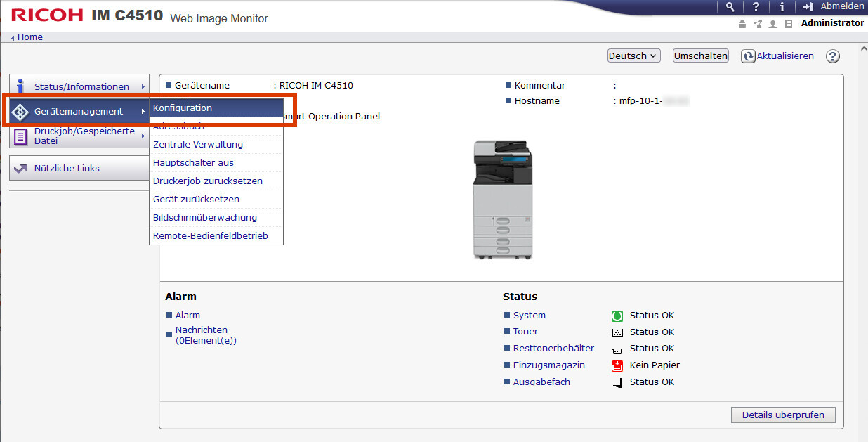
Task: Click the 'Kommentar' label
Action: point(540,86)
